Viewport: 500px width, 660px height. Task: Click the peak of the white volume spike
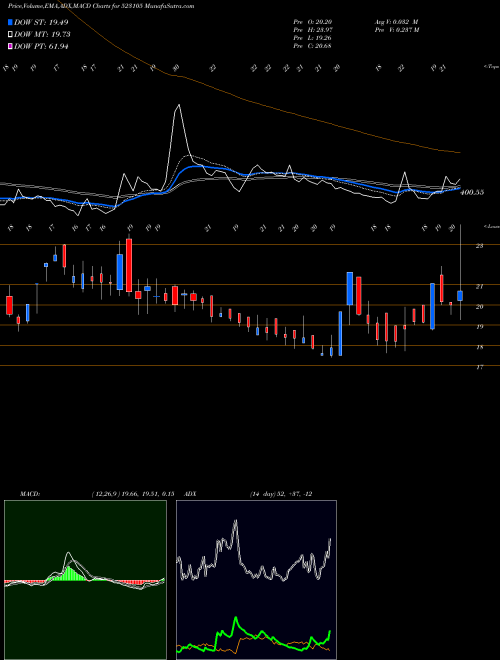pyautogui.click(x=179, y=105)
